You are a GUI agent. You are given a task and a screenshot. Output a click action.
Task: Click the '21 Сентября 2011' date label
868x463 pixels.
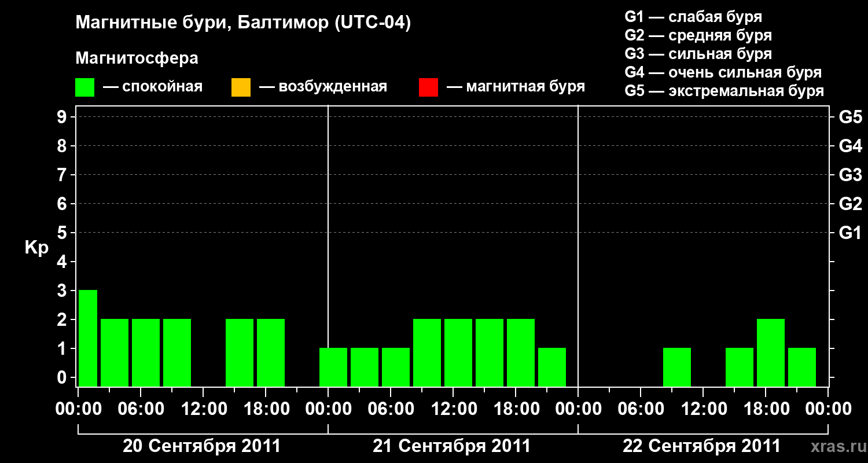click(452, 446)
